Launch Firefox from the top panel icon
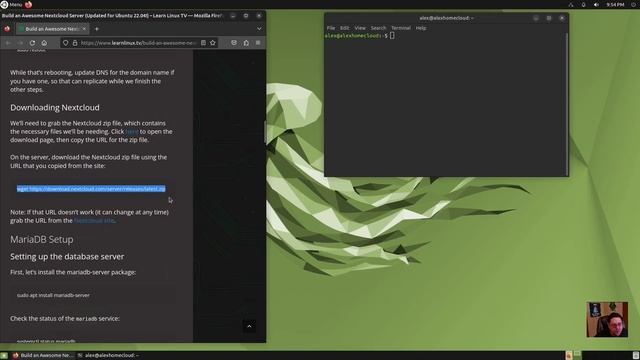 pyautogui.click(x=29, y=4)
